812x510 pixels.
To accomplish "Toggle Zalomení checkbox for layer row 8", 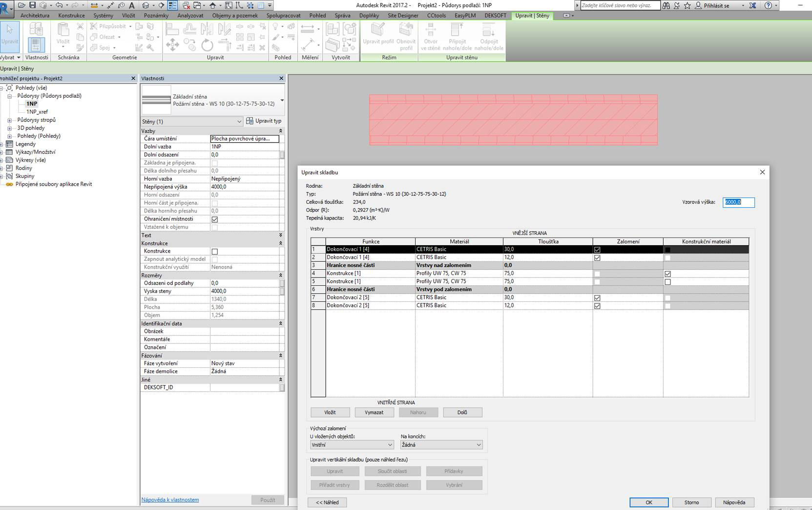I will 597,306.
